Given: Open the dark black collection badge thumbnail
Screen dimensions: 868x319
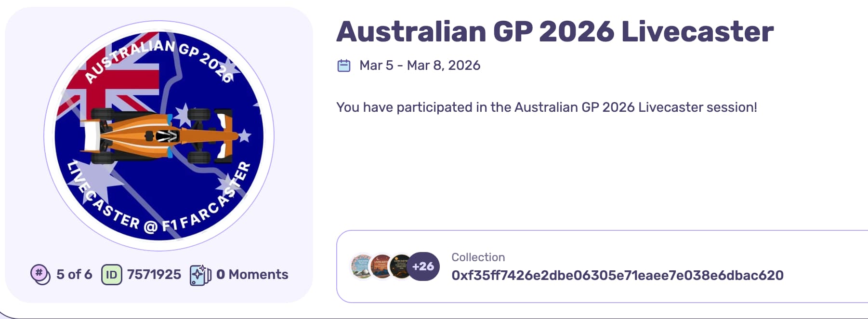Looking at the screenshot, I should tap(400, 266).
